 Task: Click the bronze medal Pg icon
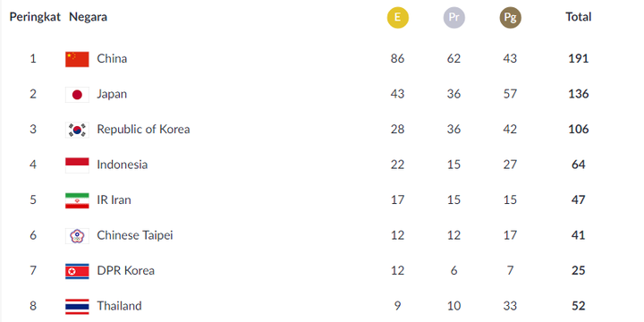pos(510,18)
